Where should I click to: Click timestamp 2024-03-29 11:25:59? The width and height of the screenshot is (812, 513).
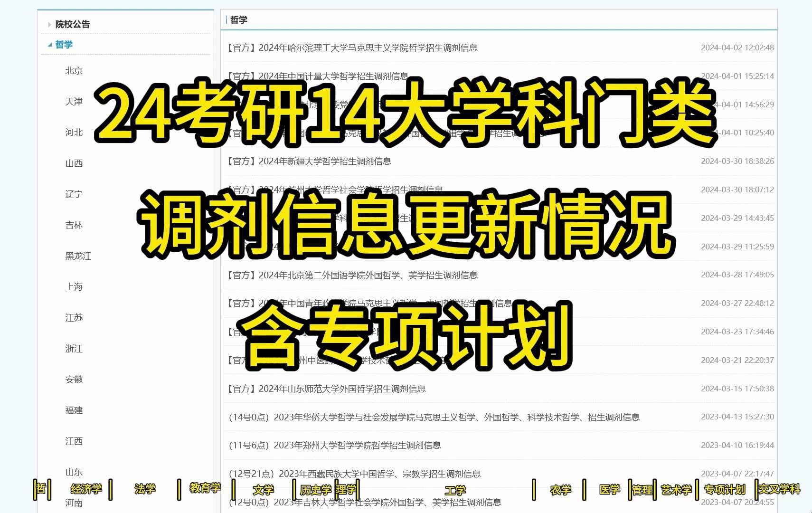pyautogui.click(x=737, y=247)
